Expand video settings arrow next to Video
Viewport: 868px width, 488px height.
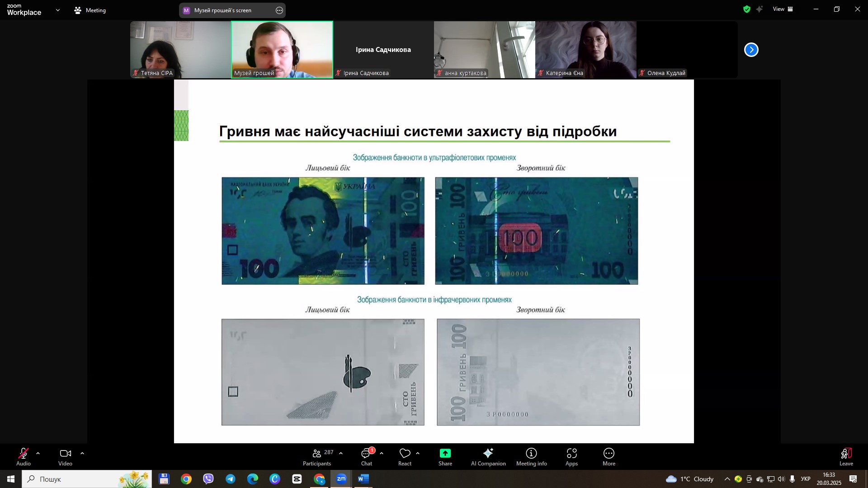(82, 453)
